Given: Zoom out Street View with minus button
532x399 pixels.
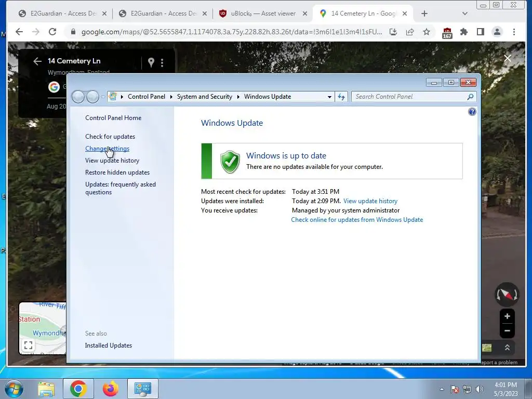Looking at the screenshot, I should click(x=507, y=330).
